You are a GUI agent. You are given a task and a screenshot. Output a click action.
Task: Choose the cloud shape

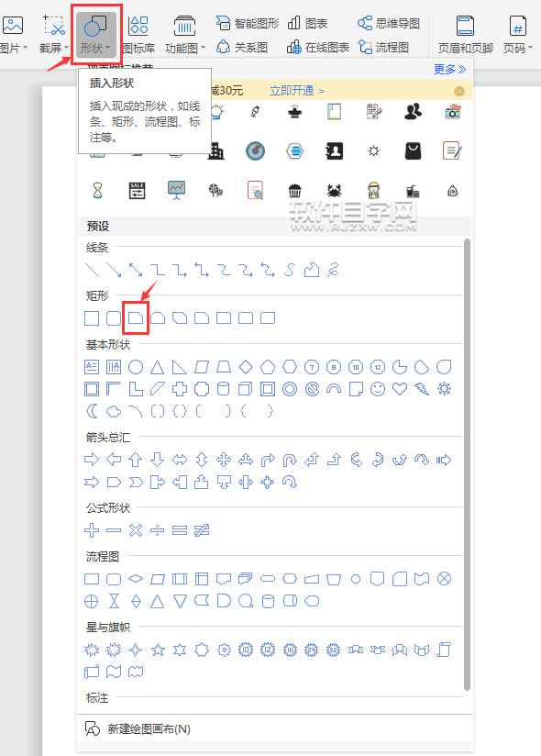[114, 411]
